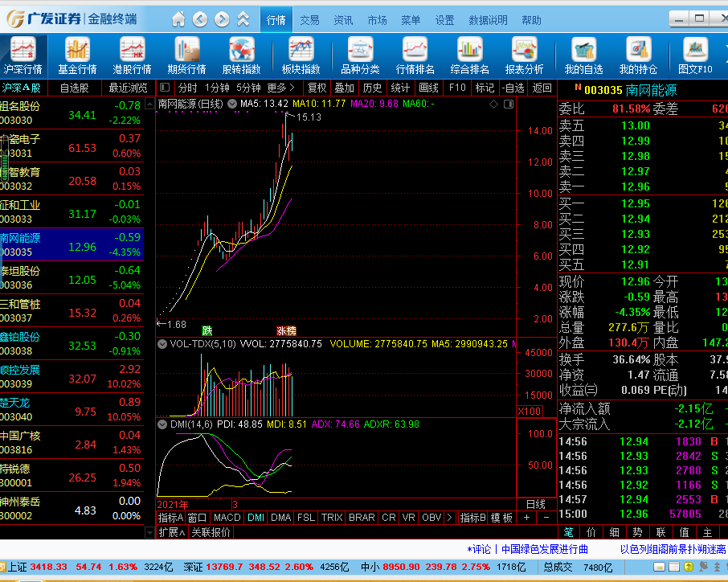Switch to 自选股 tab
This screenshot has width=728, height=582.
click(x=74, y=88)
